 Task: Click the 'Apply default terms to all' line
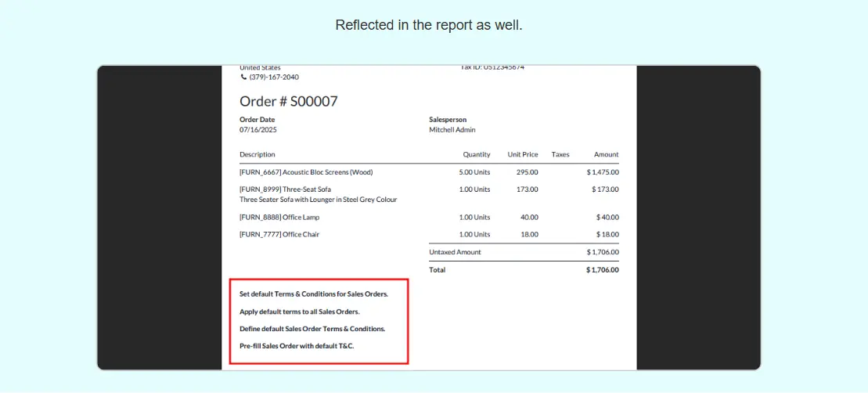click(299, 312)
